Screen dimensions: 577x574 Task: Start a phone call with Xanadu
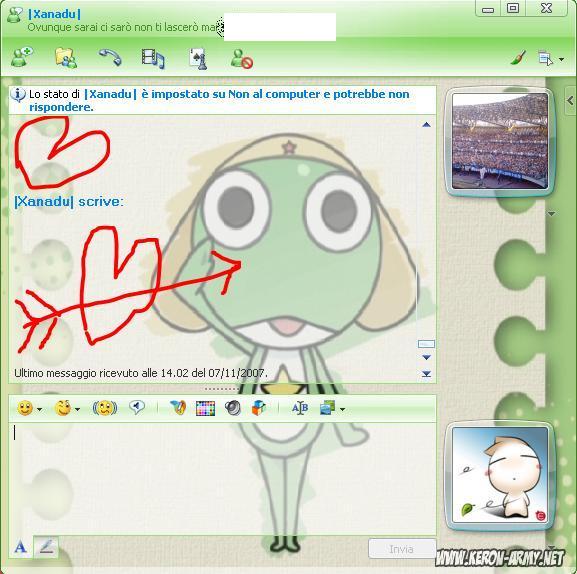point(110,58)
